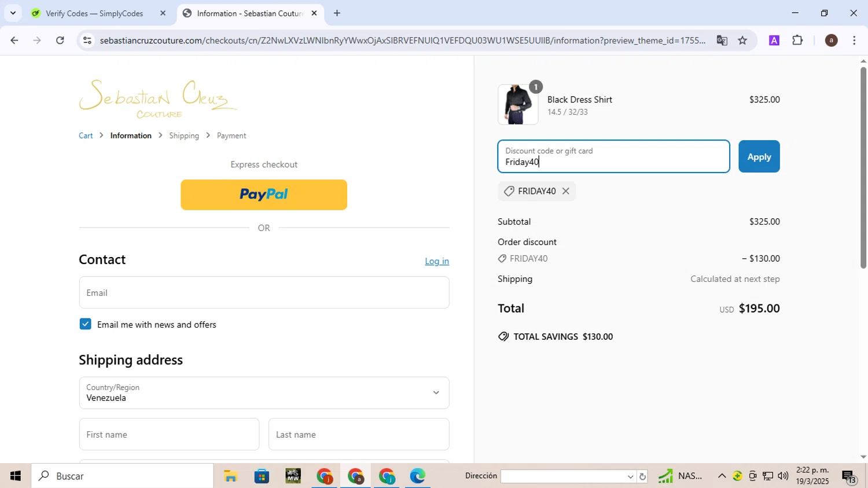Show hidden system tray icons
Image resolution: width=868 pixels, height=488 pixels.
point(722,476)
